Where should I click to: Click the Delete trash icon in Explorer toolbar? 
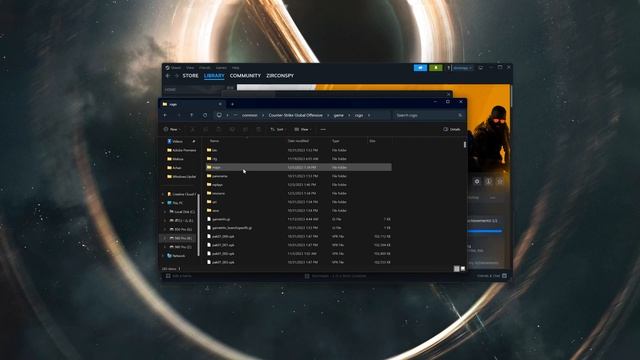(x=258, y=129)
